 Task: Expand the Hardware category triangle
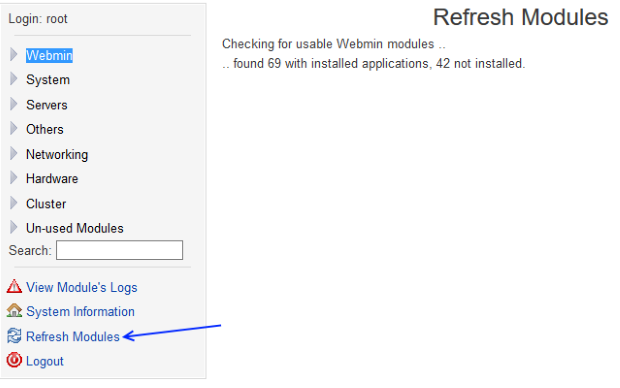14,178
